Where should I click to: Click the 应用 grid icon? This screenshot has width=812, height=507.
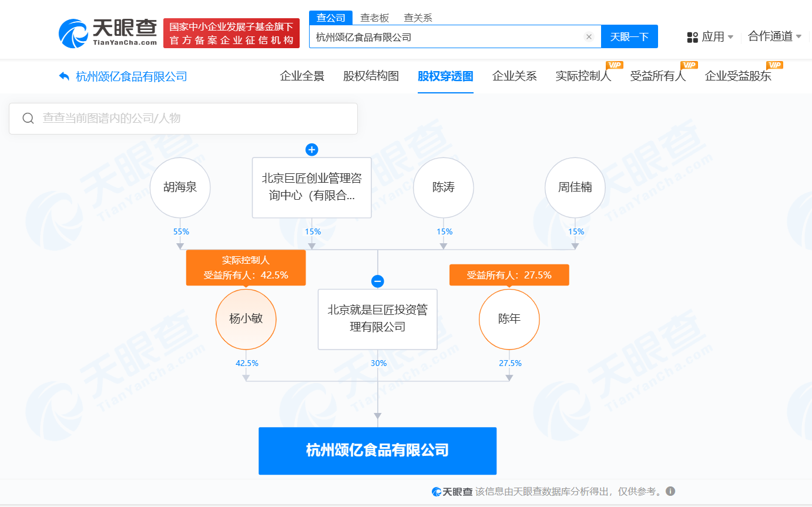(692, 38)
